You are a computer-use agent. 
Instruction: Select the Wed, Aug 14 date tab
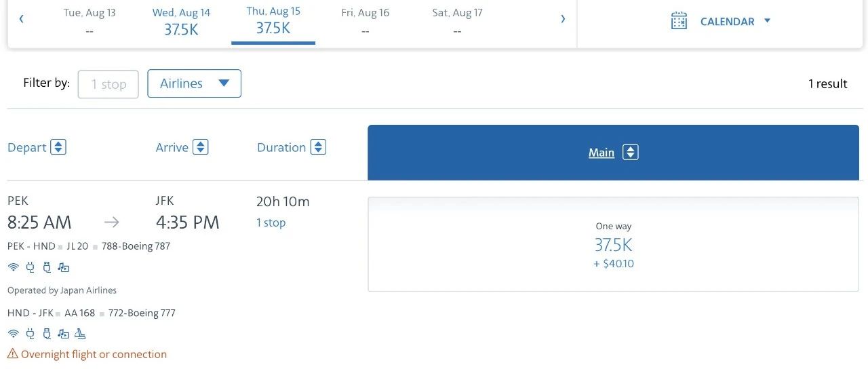[181, 22]
